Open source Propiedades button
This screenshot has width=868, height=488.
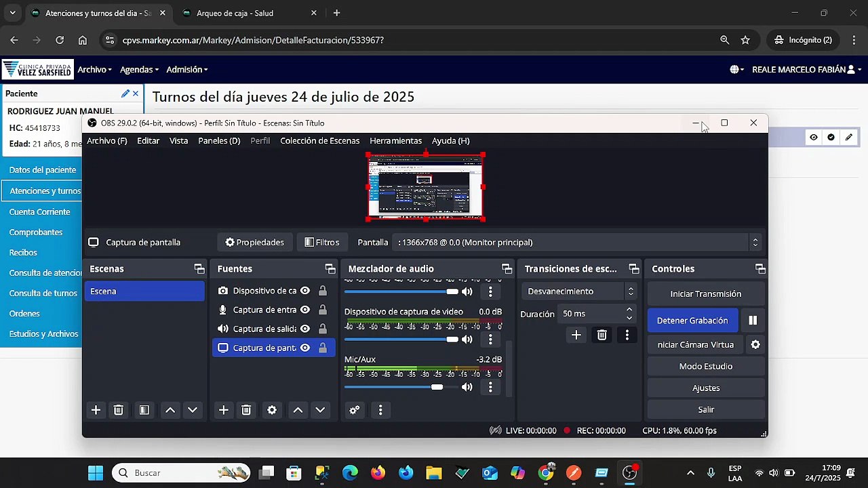coord(255,242)
